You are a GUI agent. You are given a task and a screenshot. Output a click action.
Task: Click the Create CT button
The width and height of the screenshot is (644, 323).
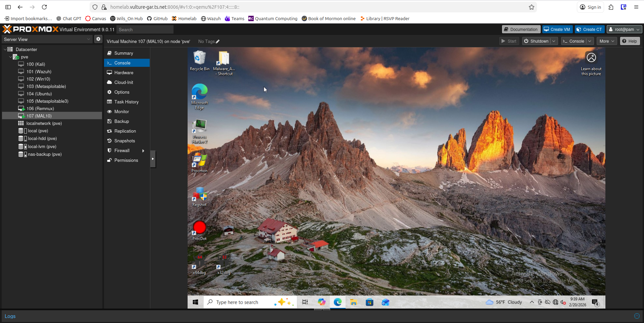pos(590,30)
